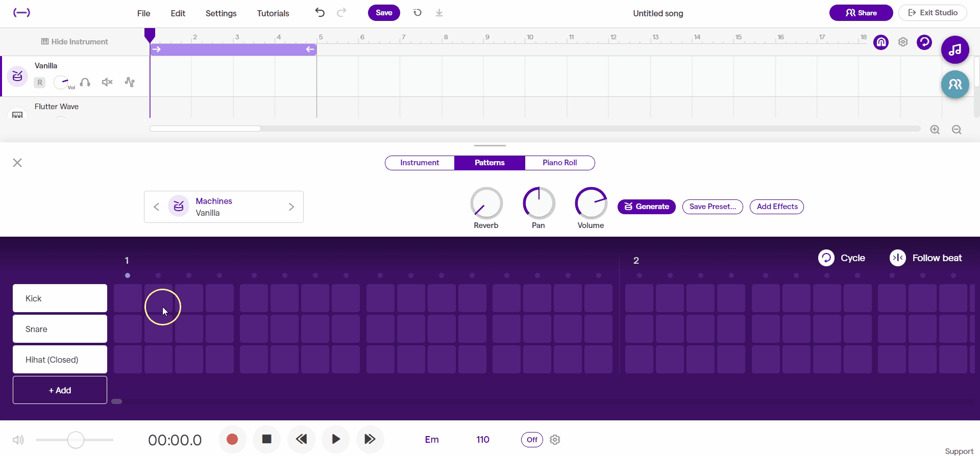980x456 pixels.
Task: Toggle Cycle in the pattern editor
Action: [x=842, y=258]
